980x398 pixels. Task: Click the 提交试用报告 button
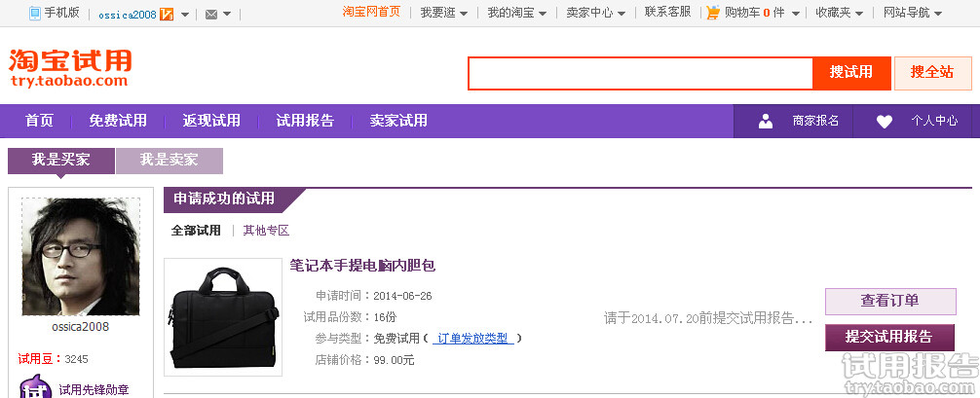[x=890, y=338]
